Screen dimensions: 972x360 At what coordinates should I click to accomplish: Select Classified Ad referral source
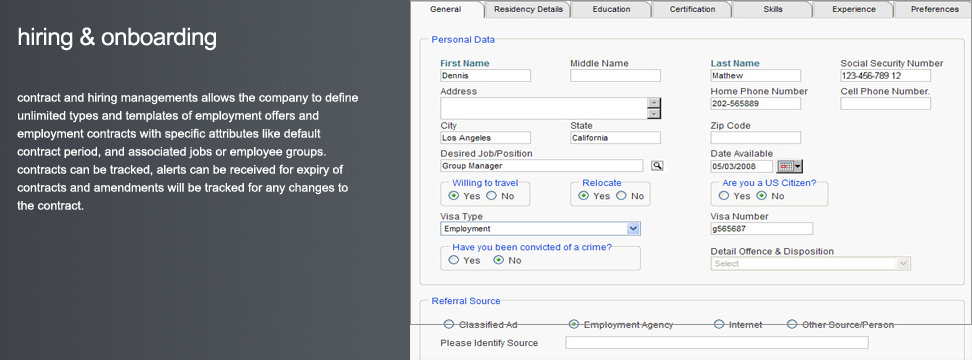pyautogui.click(x=449, y=324)
